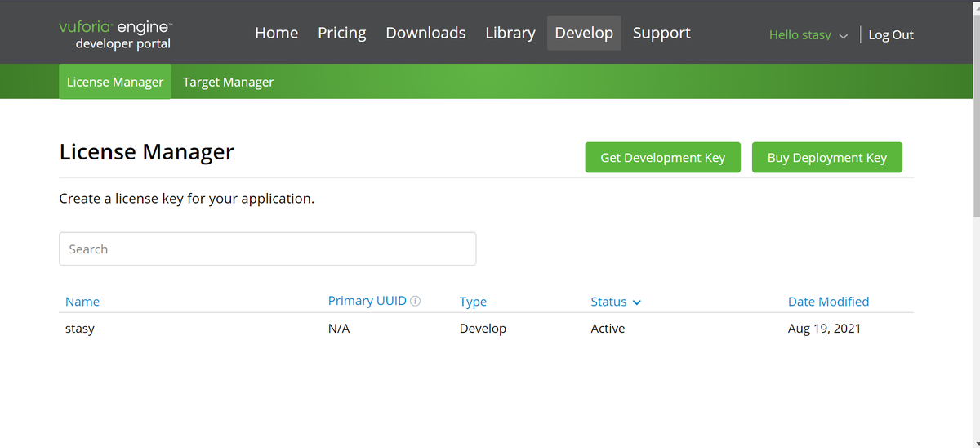Screen dimensions: 980x448
Task: Click the Vuforia Engine developer portal logo
Action: coord(116,34)
